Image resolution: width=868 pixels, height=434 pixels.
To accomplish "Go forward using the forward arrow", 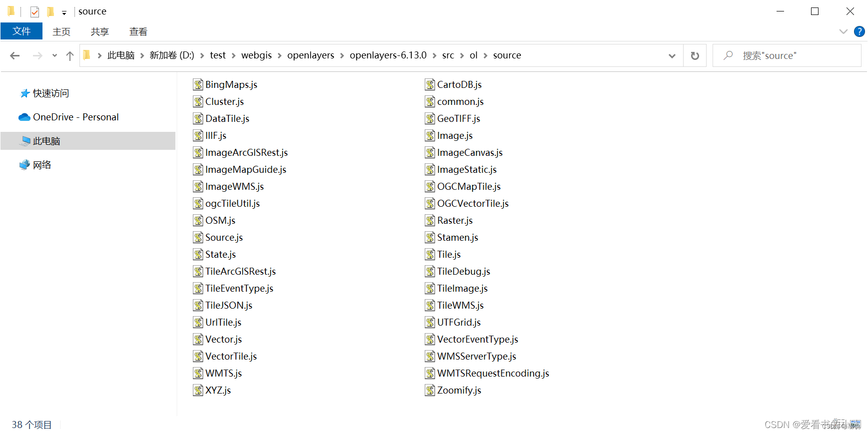I will click(37, 55).
